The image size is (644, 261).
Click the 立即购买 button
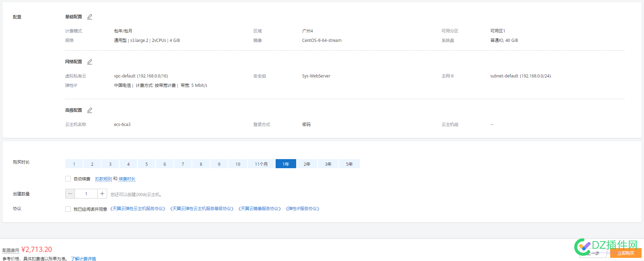pyautogui.click(x=626, y=253)
